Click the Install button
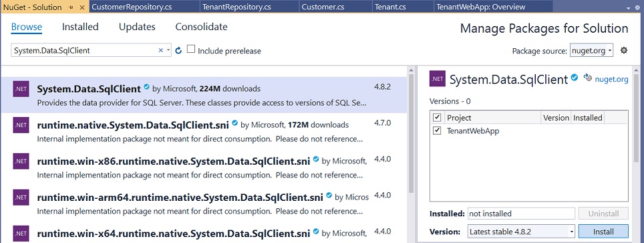The height and width of the screenshot is (243, 644). point(603,232)
